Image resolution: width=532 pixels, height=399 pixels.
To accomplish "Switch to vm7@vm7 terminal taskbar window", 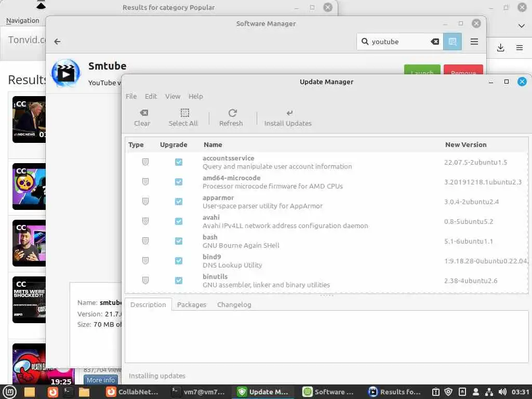I will pyautogui.click(x=198, y=392).
